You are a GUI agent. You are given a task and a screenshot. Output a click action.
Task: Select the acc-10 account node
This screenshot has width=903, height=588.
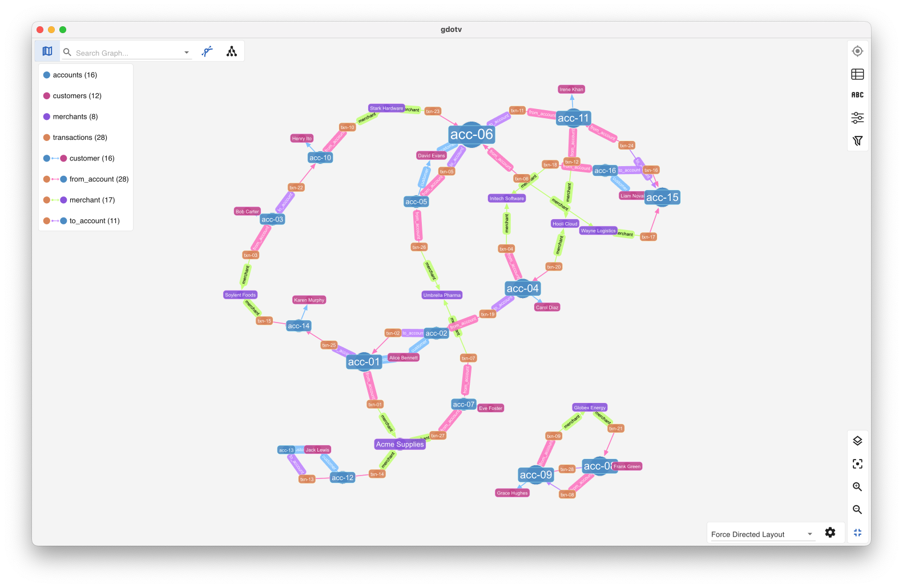320,158
